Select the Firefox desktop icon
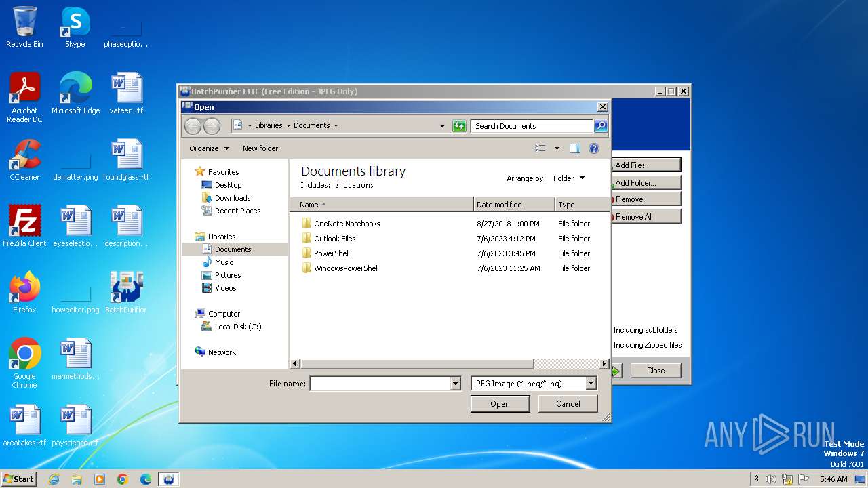Image resolution: width=868 pixels, height=488 pixels. [x=24, y=293]
